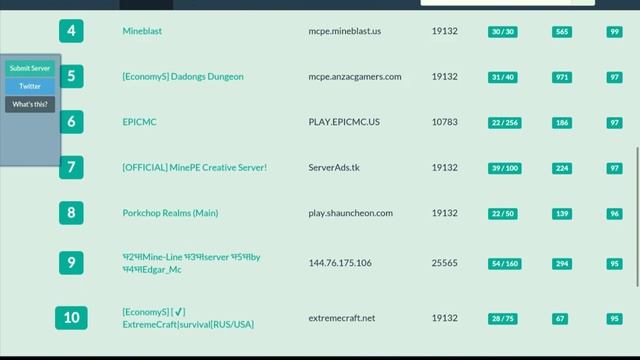
Task: Click the 39/100 players badge
Action: [504, 168]
